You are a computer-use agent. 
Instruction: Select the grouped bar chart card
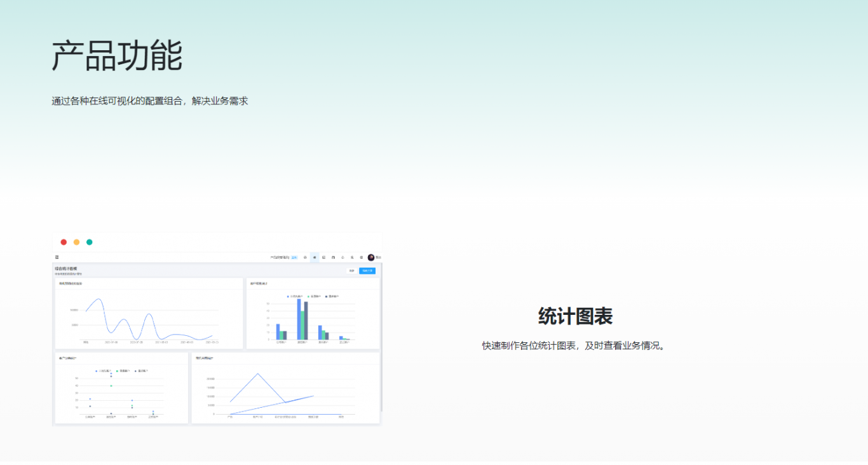(313, 314)
